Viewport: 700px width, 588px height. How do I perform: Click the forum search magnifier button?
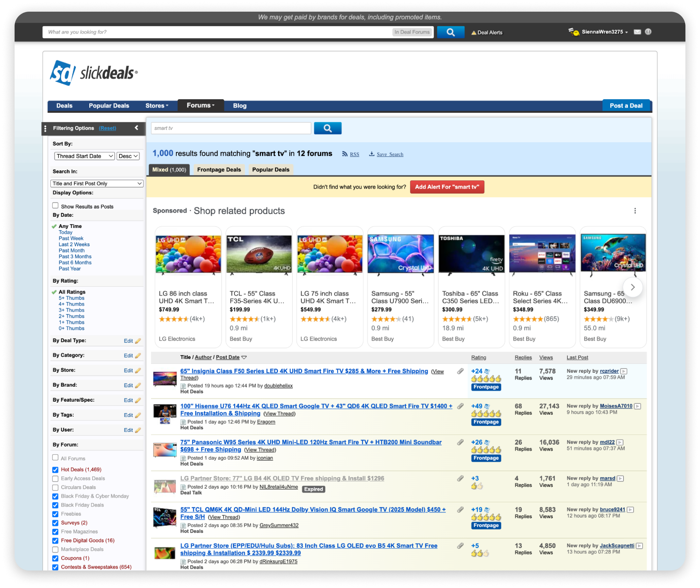327,128
